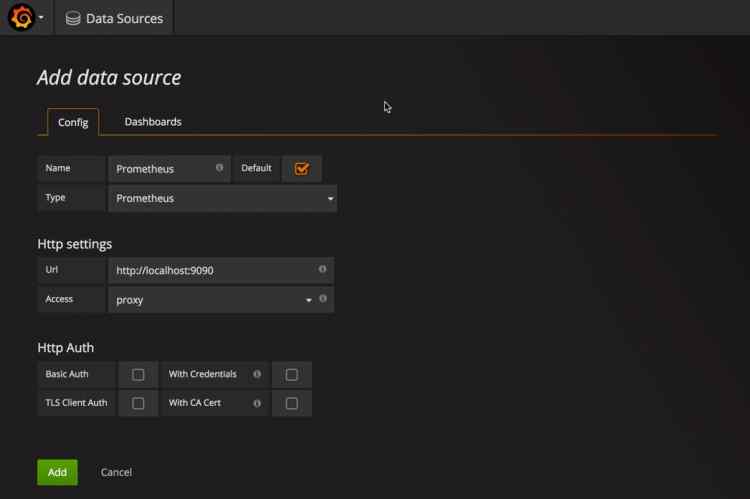The height and width of the screenshot is (499, 750).
Task: Show info for With CA Cert
Action: [x=257, y=403]
